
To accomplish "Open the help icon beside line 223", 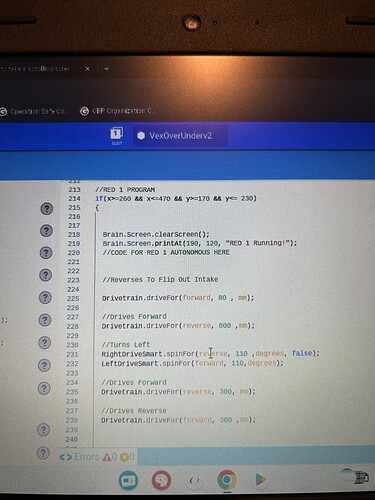I will 46,275.
